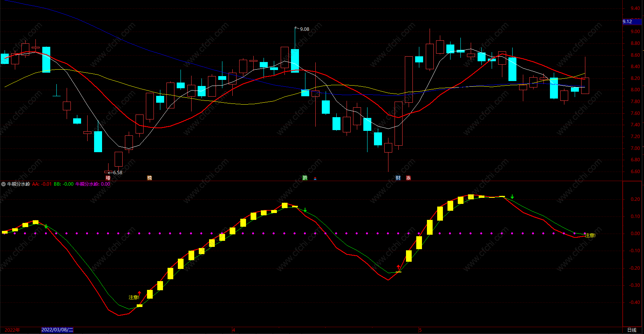The width and height of the screenshot is (644, 334).
Task: Click the 8.00 price axis label
Action: (x=635, y=90)
